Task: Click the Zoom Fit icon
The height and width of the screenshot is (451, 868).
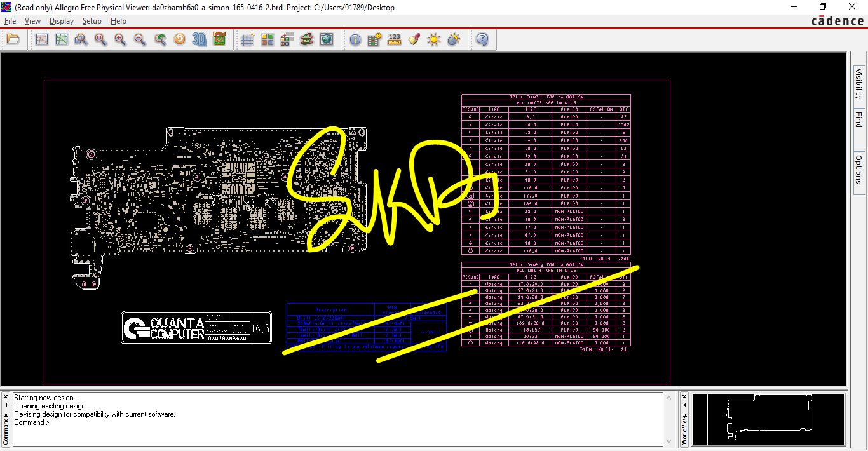Action: (x=100, y=39)
